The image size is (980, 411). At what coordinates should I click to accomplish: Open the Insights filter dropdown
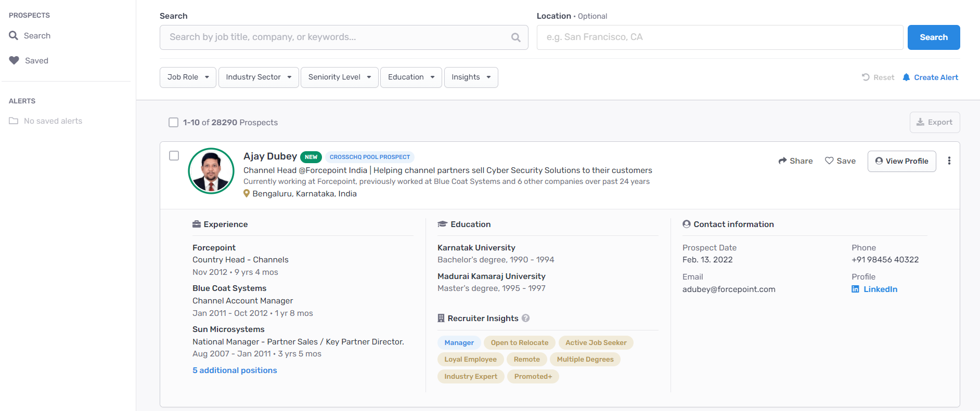(471, 77)
